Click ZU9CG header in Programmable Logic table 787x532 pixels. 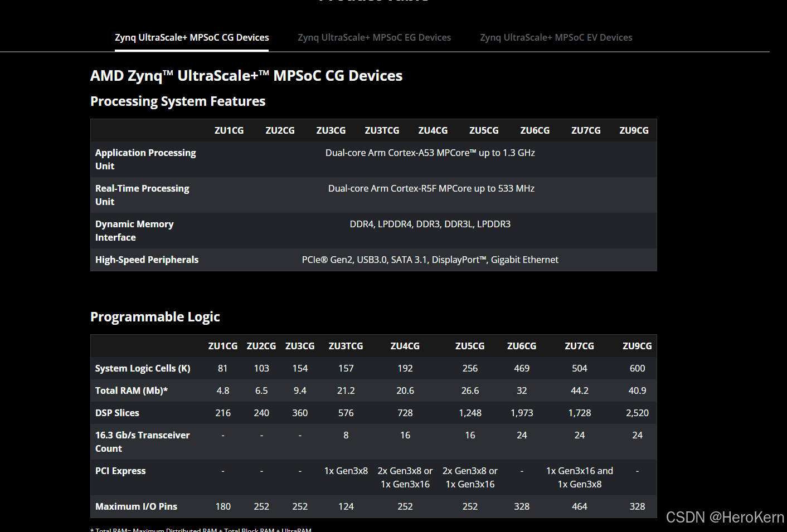tap(637, 346)
